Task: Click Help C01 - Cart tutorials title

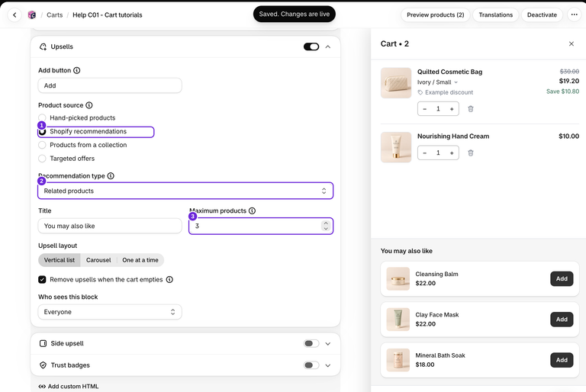Action: pyautogui.click(x=108, y=15)
